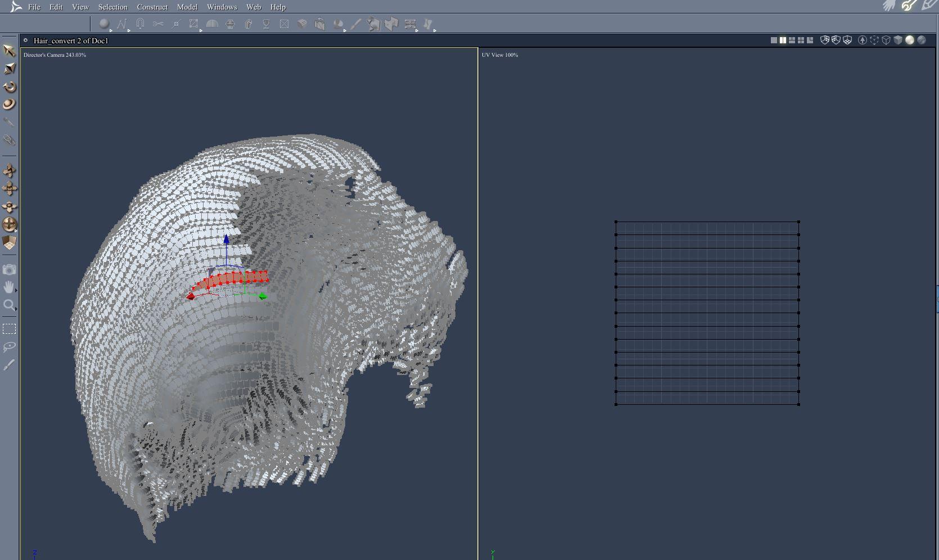
Task: Open the Model menu
Action: pos(187,7)
